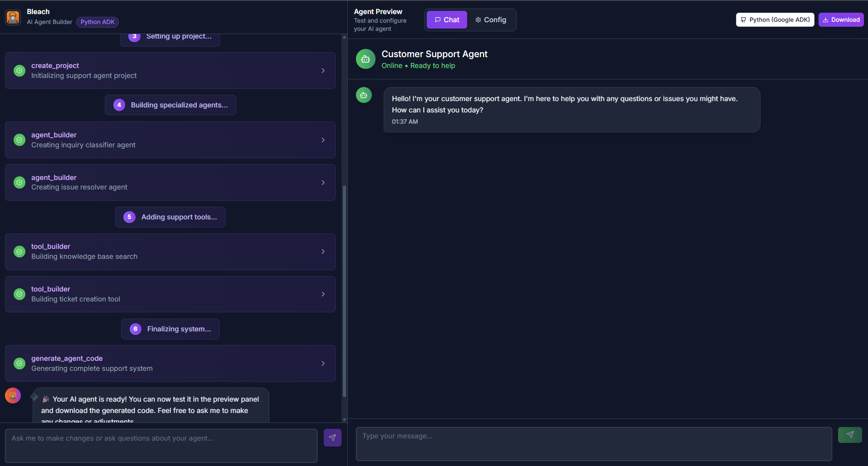Click the check icon for ticket creation tool
The width and height of the screenshot is (868, 466).
[20, 294]
